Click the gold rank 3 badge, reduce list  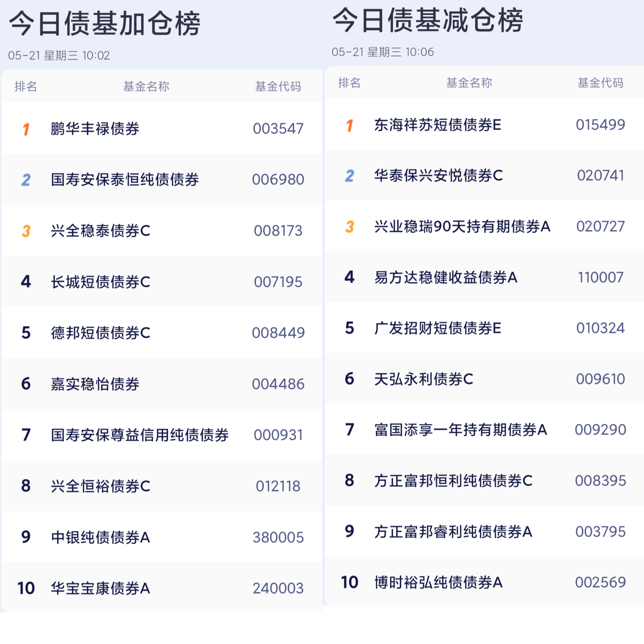(349, 227)
